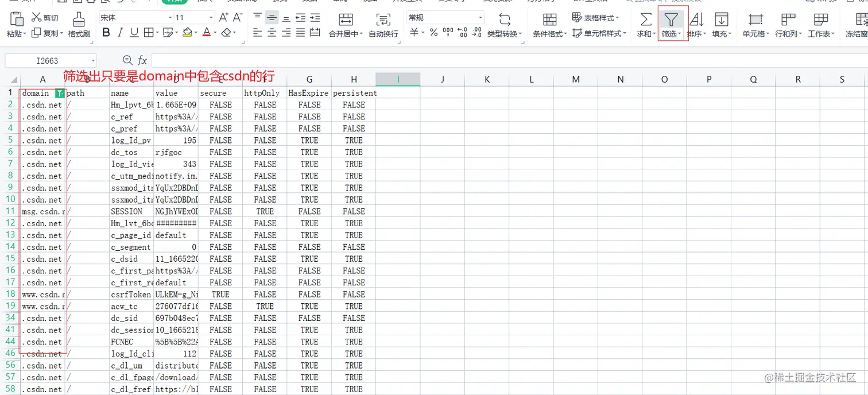Click the Type Conversion (类型转换) icon
The image size is (868, 395).
505,20
